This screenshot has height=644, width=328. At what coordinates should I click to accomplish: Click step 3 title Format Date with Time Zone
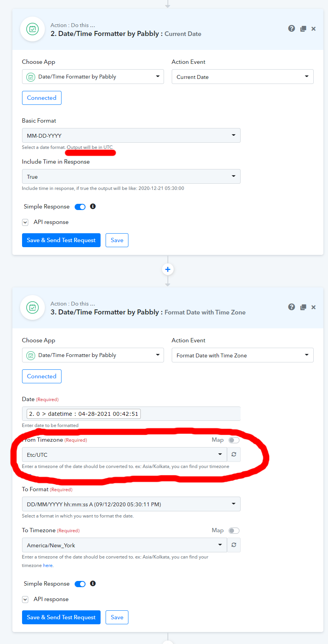pos(205,312)
